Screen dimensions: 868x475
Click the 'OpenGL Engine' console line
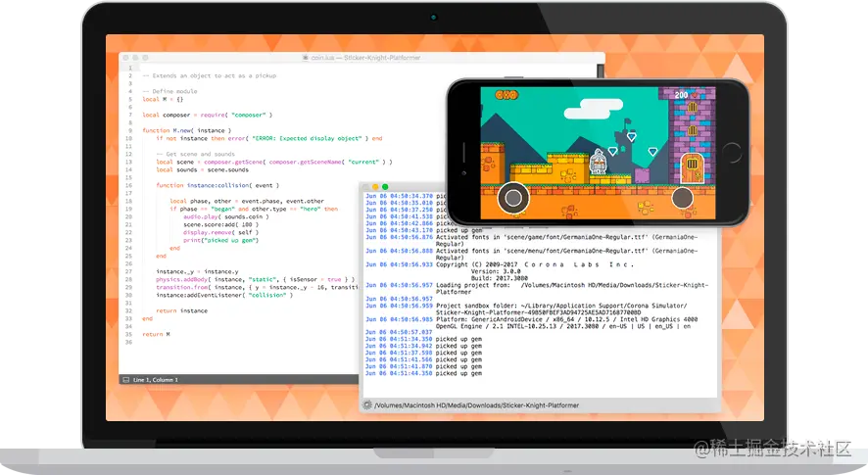563,327
